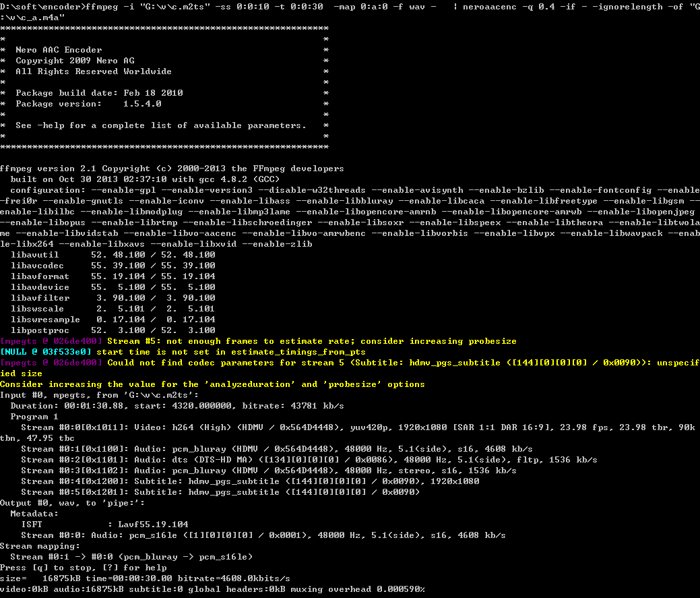Click '--enable-libopus --enable-librtmp' config line
Screen dimensions: 700x598
350,222
